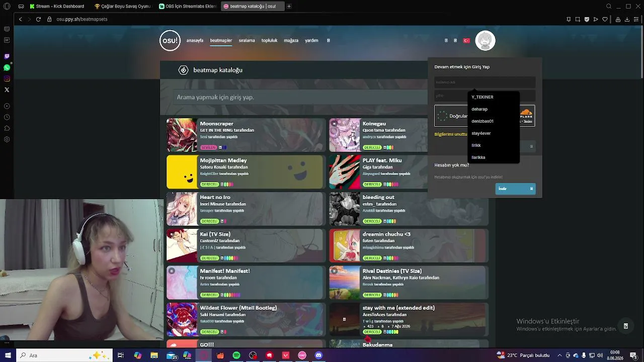Open Wildest Flower (Mtell Bootleg) beatmap
The image size is (644, 362).
click(246, 319)
